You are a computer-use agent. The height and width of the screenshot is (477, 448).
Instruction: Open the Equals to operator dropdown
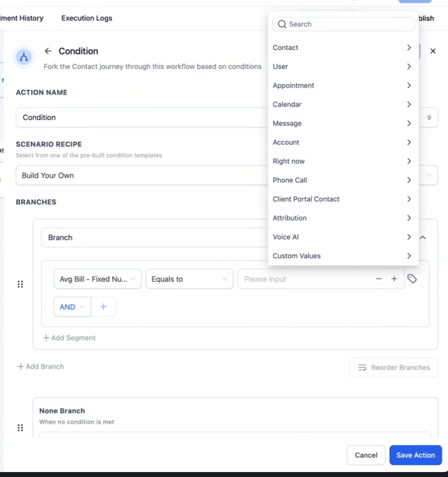[x=189, y=279]
